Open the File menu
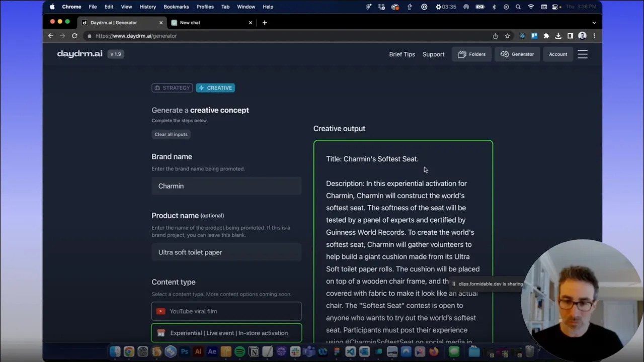The image size is (644, 362). tap(93, 7)
